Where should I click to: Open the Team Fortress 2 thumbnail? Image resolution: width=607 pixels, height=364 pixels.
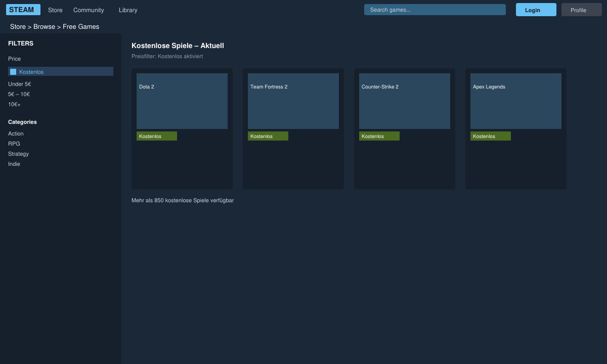point(293,101)
